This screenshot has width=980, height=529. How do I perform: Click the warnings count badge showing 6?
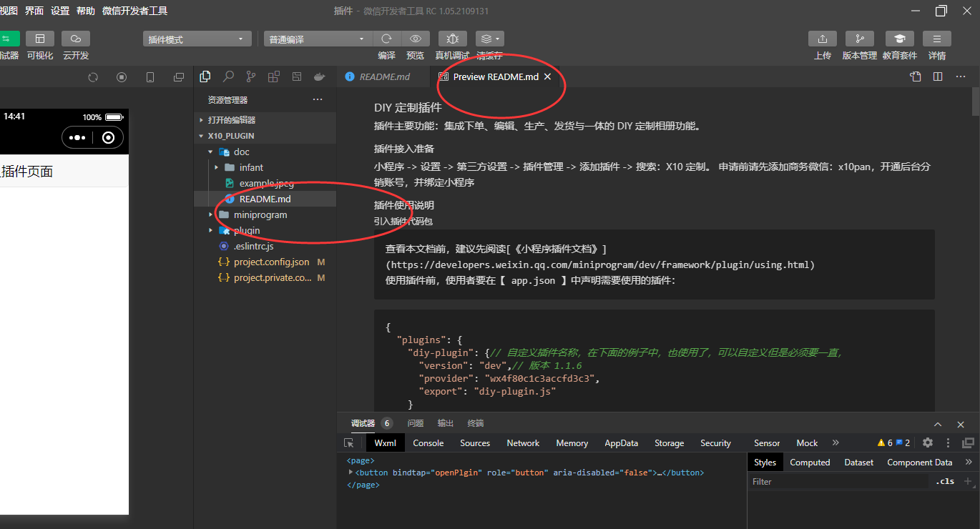click(x=886, y=443)
